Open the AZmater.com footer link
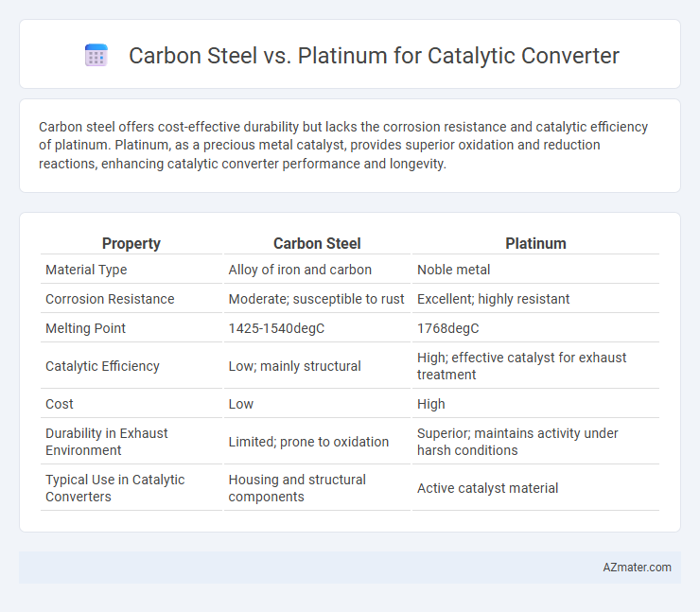The width and height of the screenshot is (700, 612). point(637,567)
